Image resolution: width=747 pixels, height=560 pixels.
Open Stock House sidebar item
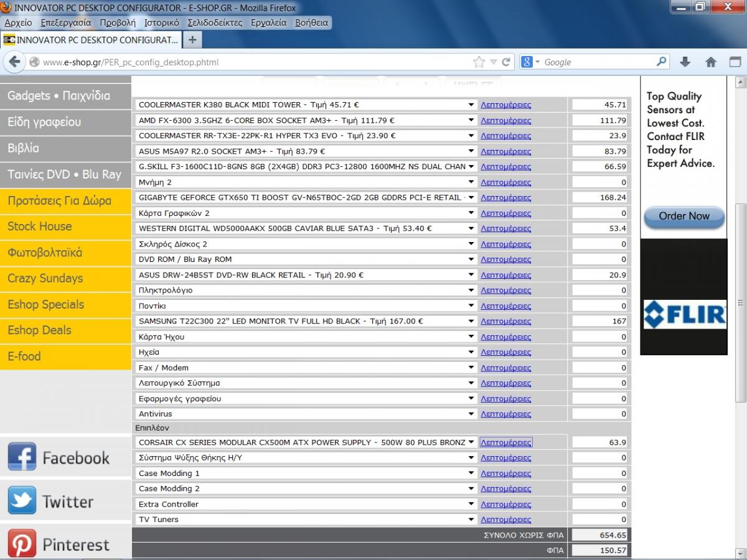click(65, 226)
